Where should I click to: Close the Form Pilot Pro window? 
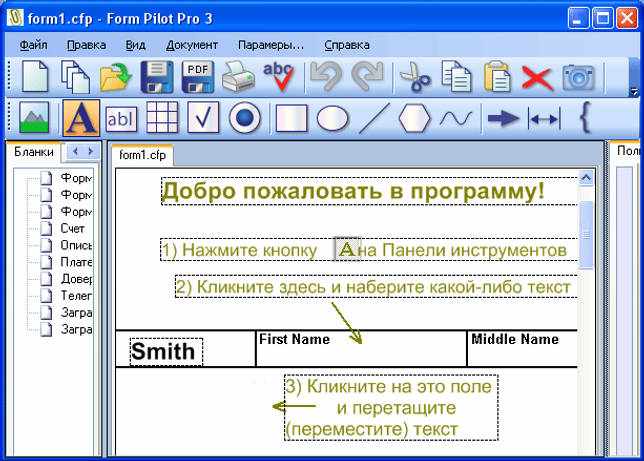pyautogui.click(x=627, y=18)
